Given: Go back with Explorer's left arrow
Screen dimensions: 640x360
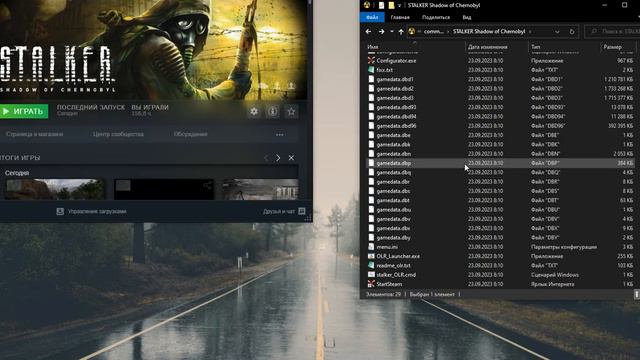Looking at the screenshot, I should (368, 31).
